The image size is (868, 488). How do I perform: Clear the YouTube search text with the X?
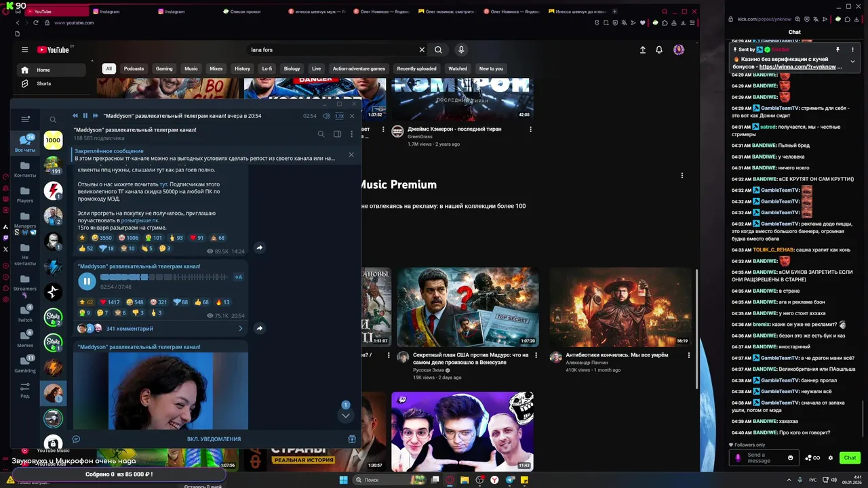tap(422, 49)
